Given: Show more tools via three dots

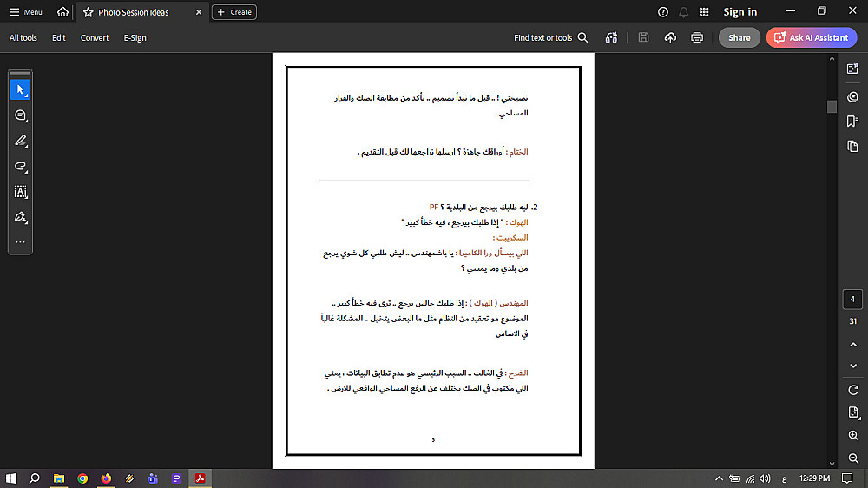Looking at the screenshot, I should pyautogui.click(x=21, y=242).
